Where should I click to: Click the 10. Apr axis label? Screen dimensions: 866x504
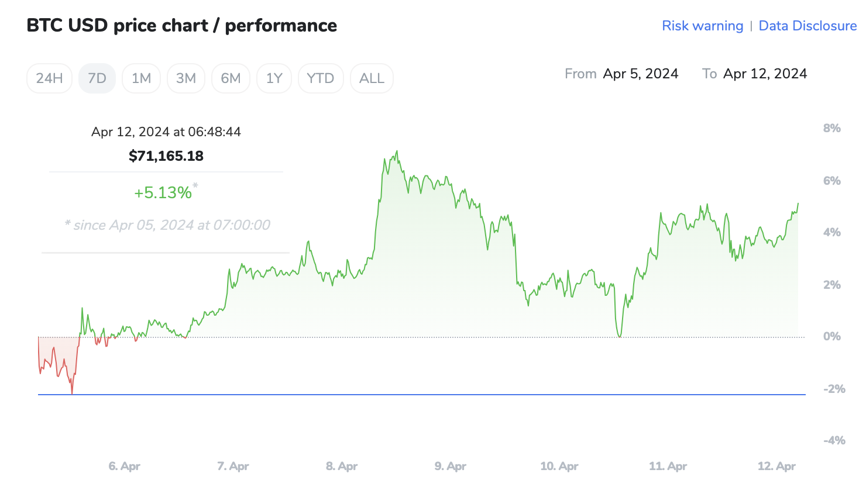[x=558, y=466]
